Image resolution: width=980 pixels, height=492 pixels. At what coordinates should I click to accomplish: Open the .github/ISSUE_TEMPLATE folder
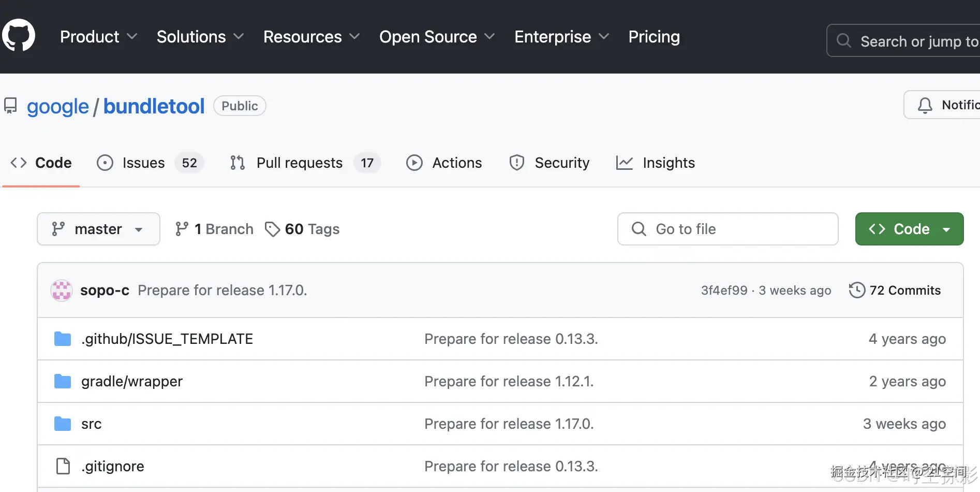coord(167,339)
